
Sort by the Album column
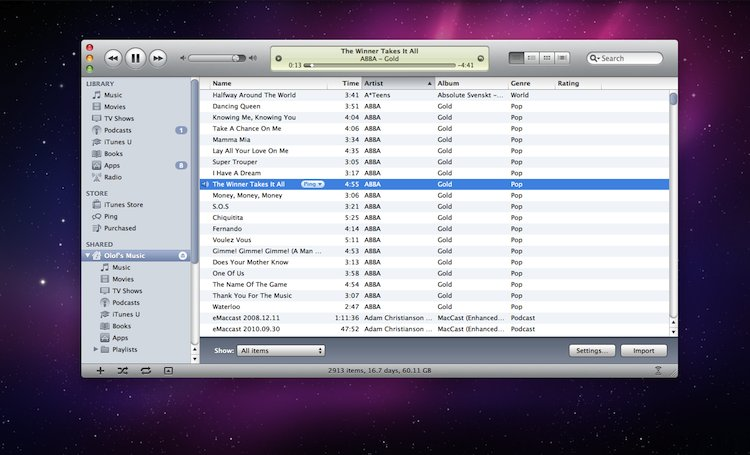click(471, 83)
